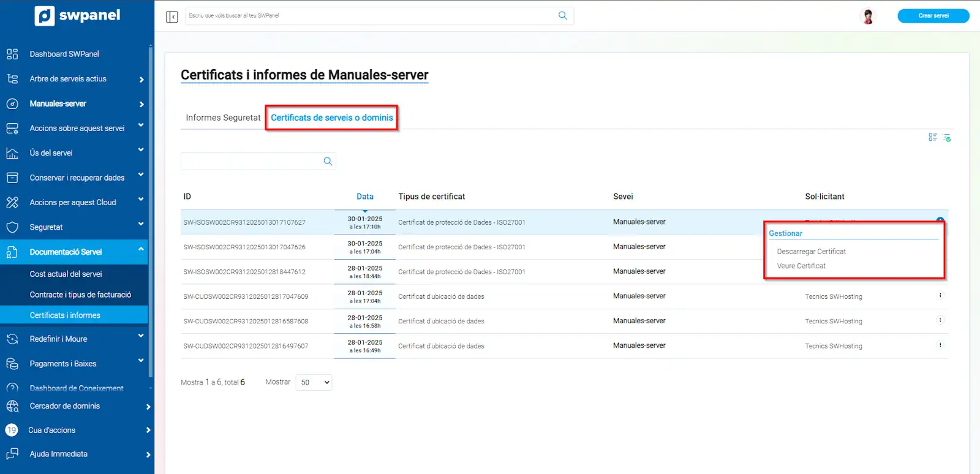Choose Veure Certificat from Gestionar menu

pos(801,266)
